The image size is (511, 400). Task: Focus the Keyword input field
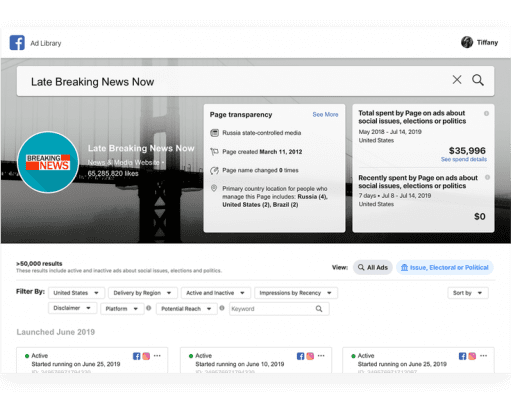coord(279,309)
